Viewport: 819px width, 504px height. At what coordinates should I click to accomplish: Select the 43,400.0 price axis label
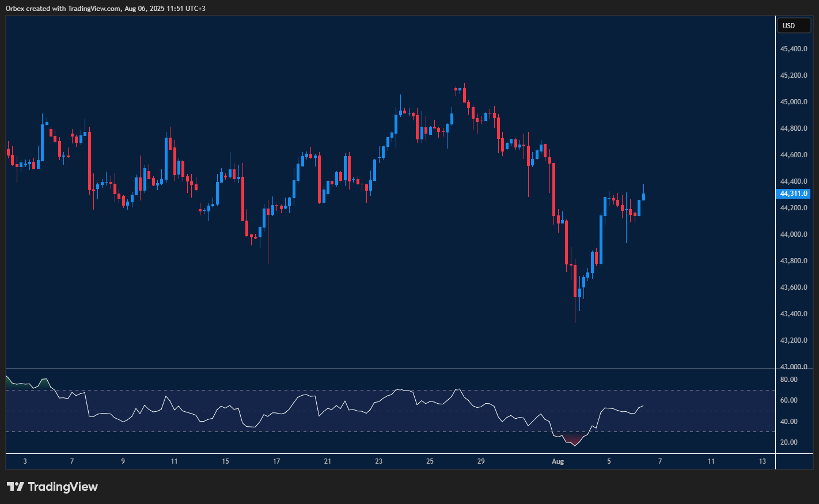coord(794,314)
